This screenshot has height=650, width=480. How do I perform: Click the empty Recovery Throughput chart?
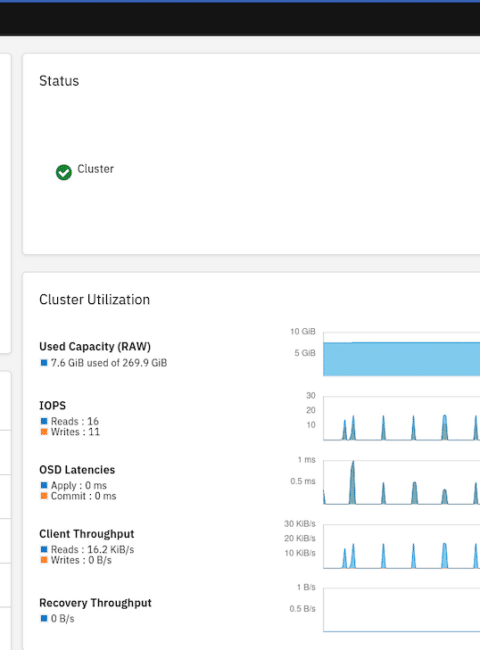click(x=402, y=610)
